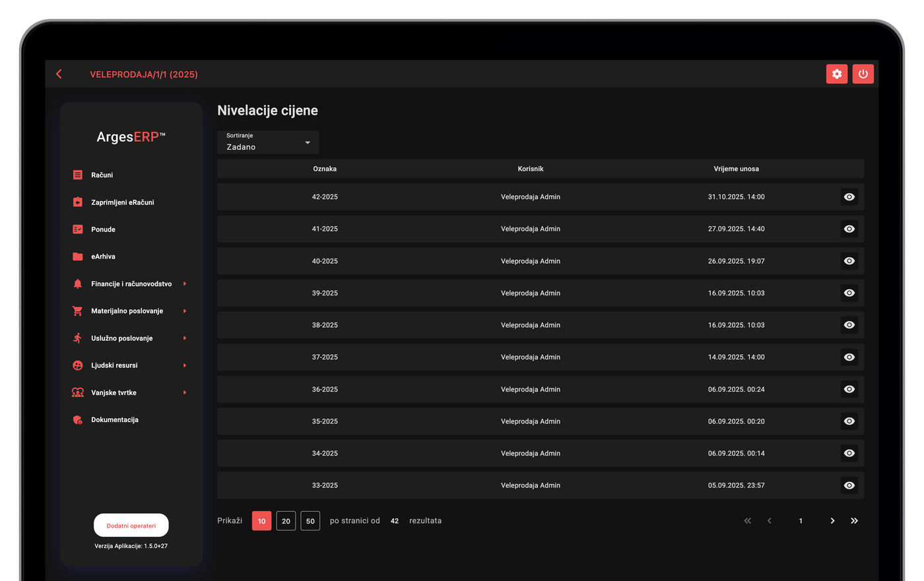The height and width of the screenshot is (581, 924).
Task: Show 10 results per page
Action: (261, 521)
